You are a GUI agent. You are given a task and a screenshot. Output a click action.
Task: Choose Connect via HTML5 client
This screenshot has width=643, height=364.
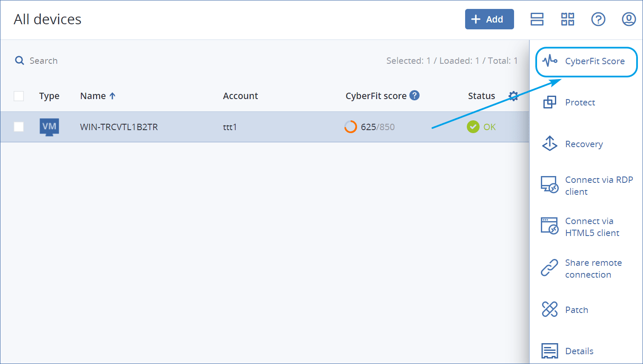point(592,227)
